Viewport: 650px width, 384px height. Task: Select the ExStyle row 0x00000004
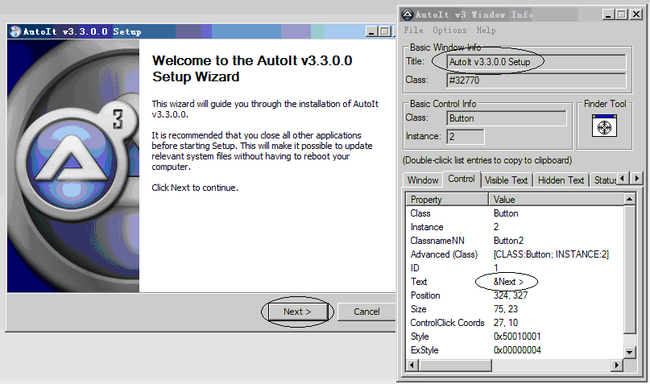click(515, 350)
